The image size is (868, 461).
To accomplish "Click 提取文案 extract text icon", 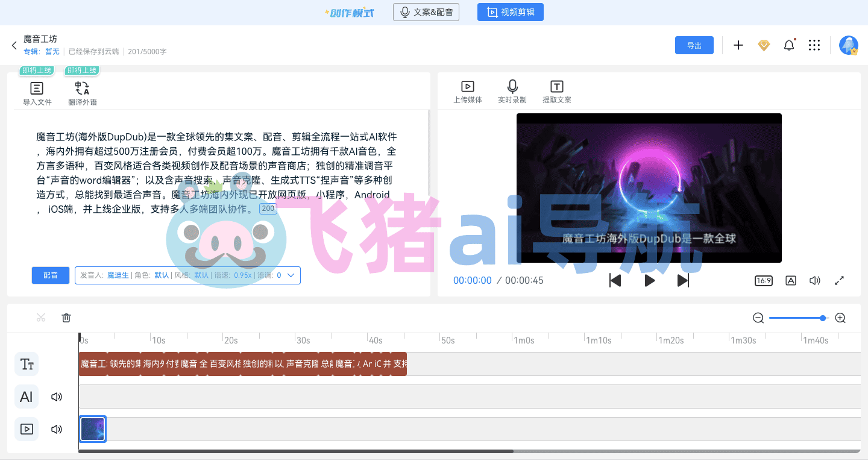I will pos(557,87).
